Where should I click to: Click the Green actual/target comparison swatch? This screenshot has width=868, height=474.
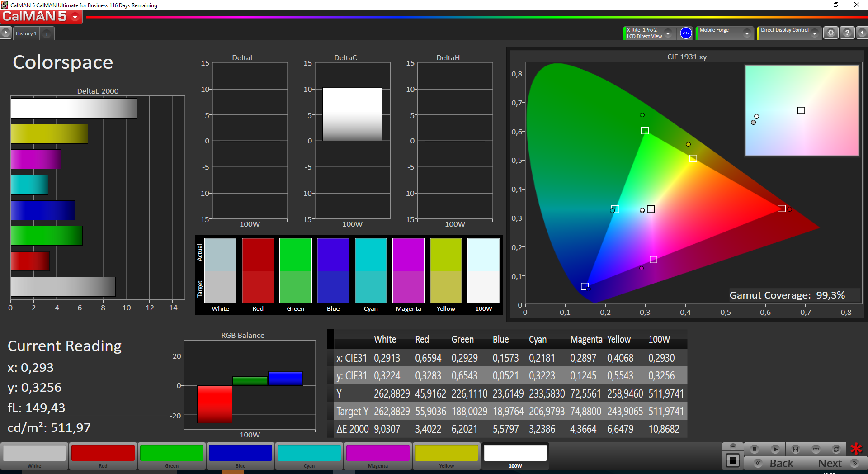pyautogui.click(x=296, y=270)
